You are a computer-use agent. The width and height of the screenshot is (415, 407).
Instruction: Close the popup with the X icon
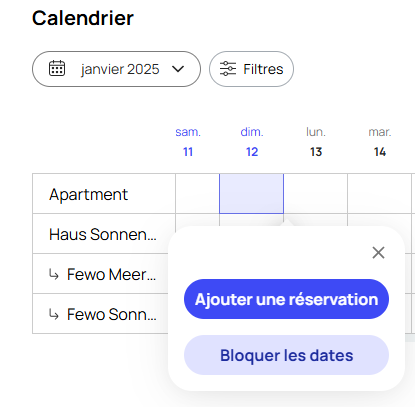point(378,253)
